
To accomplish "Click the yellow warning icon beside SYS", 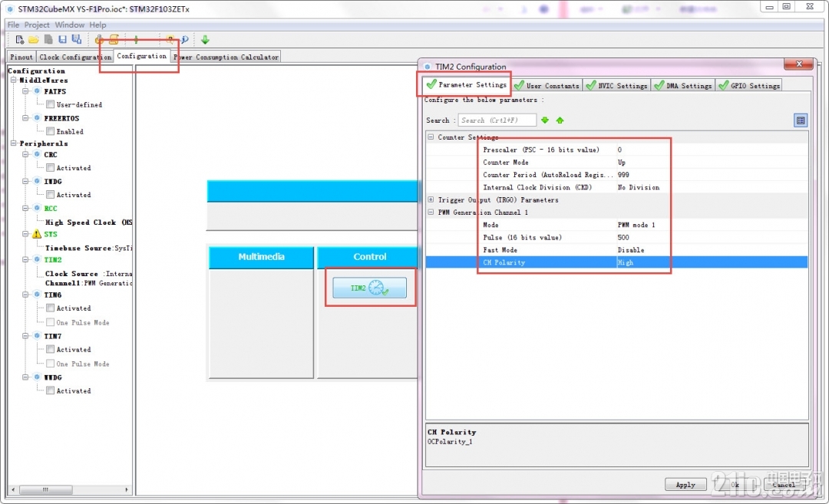I will point(37,234).
